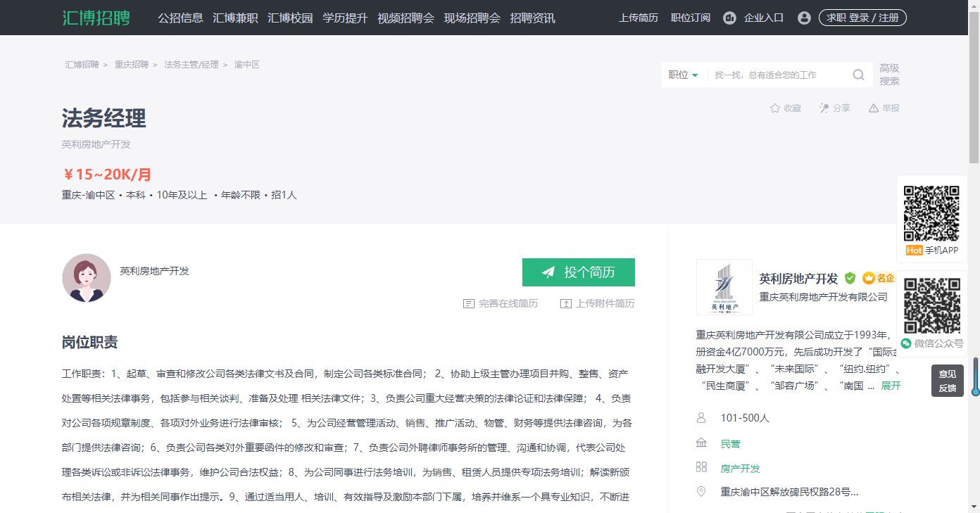
Task: Click the 职位订阅 header link
Action: point(691,18)
